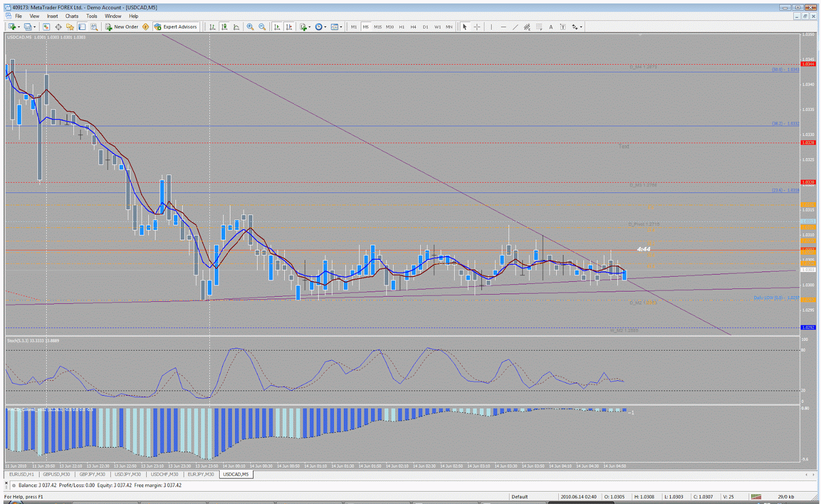Switch to bar chart display
821x504 pixels.
click(x=212, y=27)
